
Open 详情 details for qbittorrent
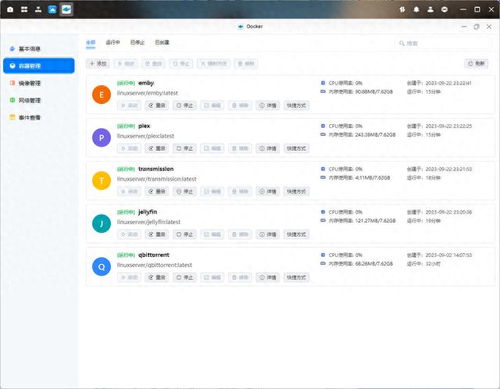268,277
